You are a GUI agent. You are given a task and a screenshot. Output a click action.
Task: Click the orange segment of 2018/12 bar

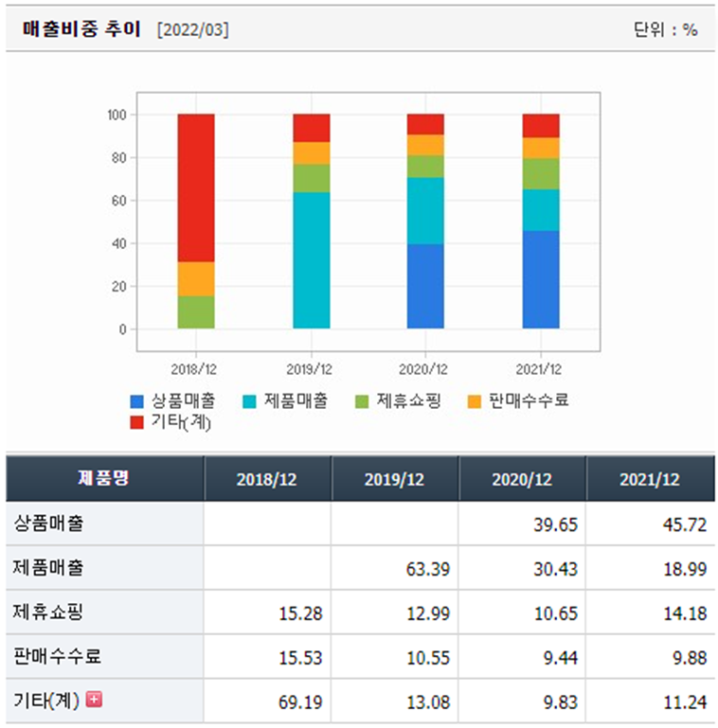[x=196, y=279]
